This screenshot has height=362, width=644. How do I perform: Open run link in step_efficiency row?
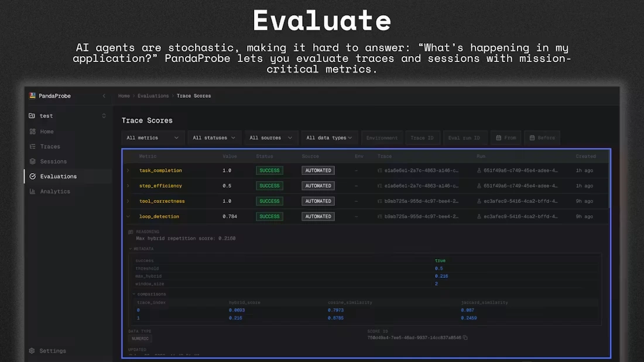(520, 185)
